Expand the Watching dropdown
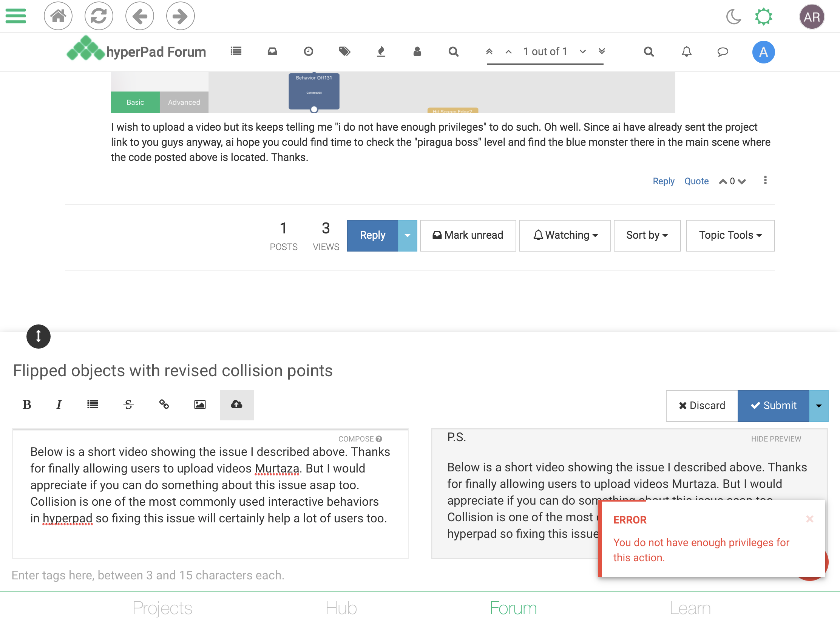This screenshot has height=630, width=840. [565, 235]
